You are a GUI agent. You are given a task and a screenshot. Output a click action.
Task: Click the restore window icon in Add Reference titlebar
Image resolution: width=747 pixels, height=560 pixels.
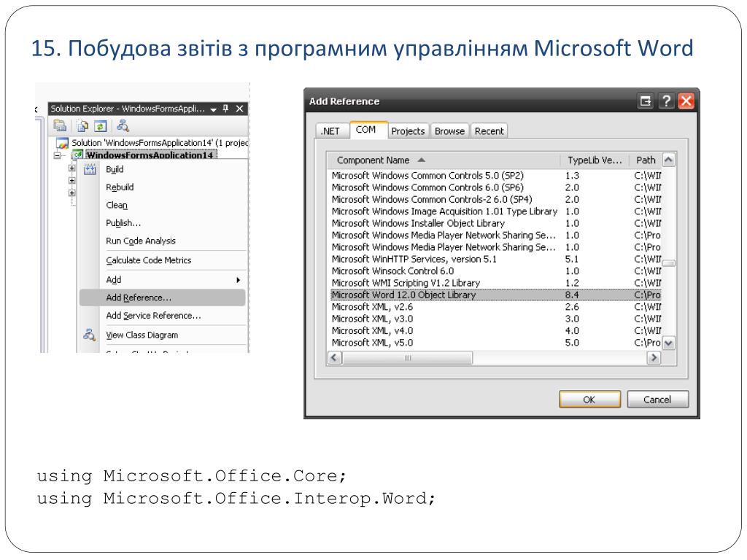click(x=646, y=101)
